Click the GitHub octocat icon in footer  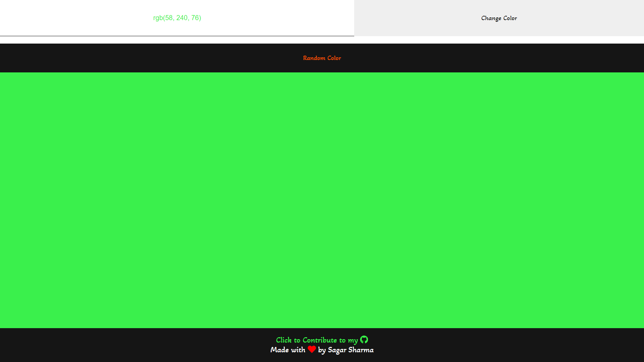click(x=364, y=340)
